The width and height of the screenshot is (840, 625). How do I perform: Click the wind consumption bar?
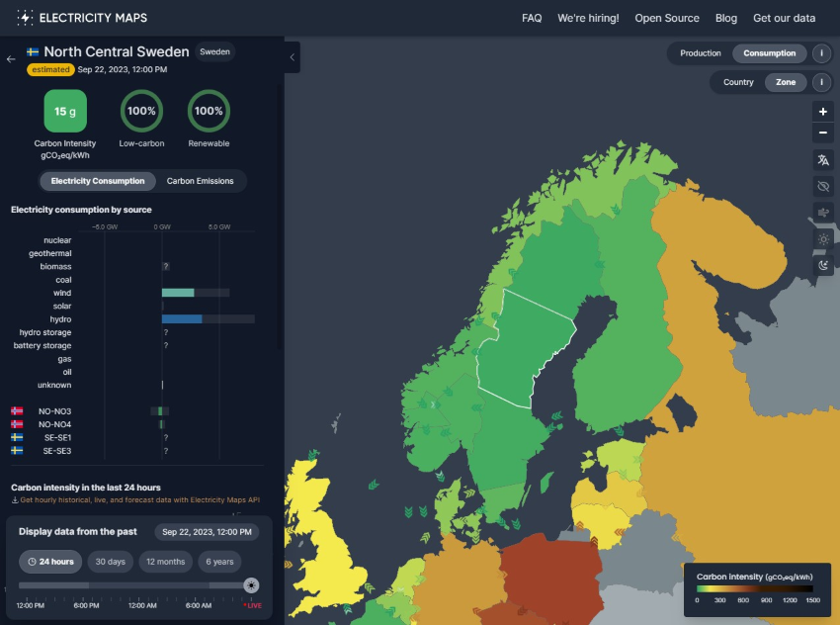[178, 293]
